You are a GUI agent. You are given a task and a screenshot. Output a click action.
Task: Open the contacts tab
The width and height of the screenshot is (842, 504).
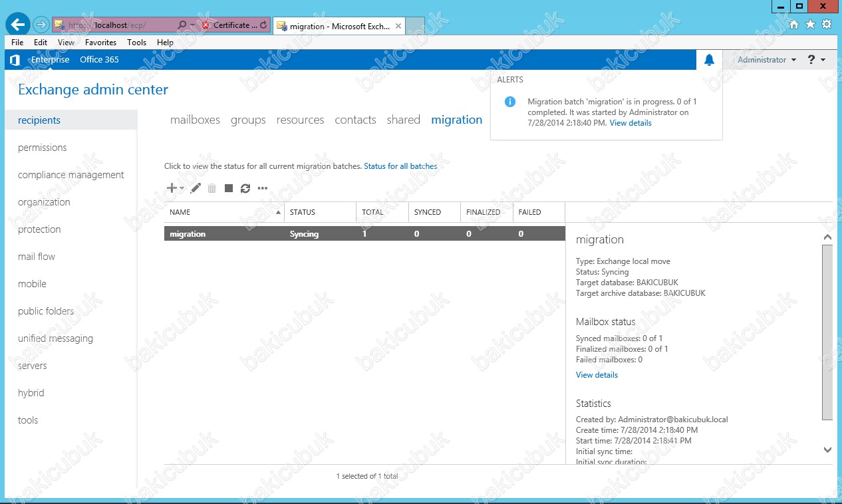tap(355, 120)
